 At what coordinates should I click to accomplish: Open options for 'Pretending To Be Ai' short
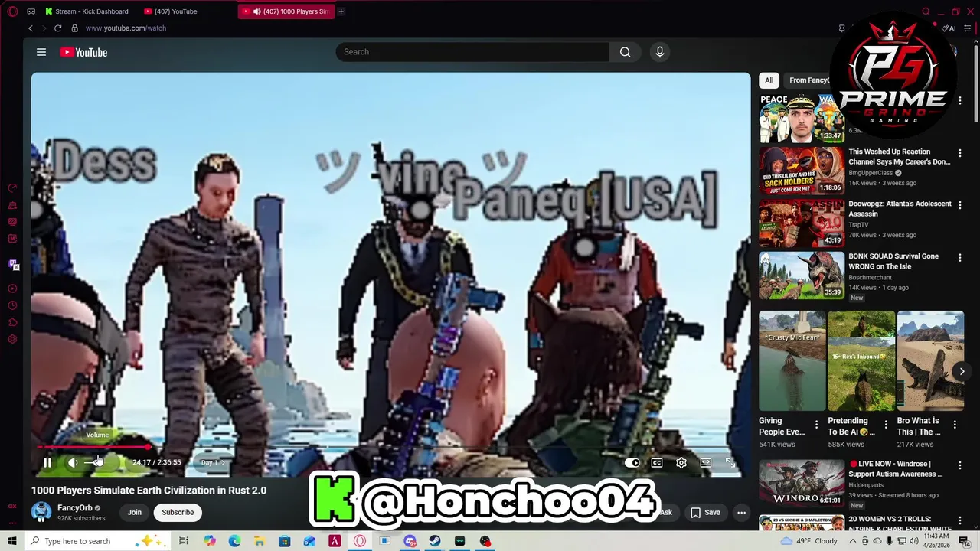886,425
